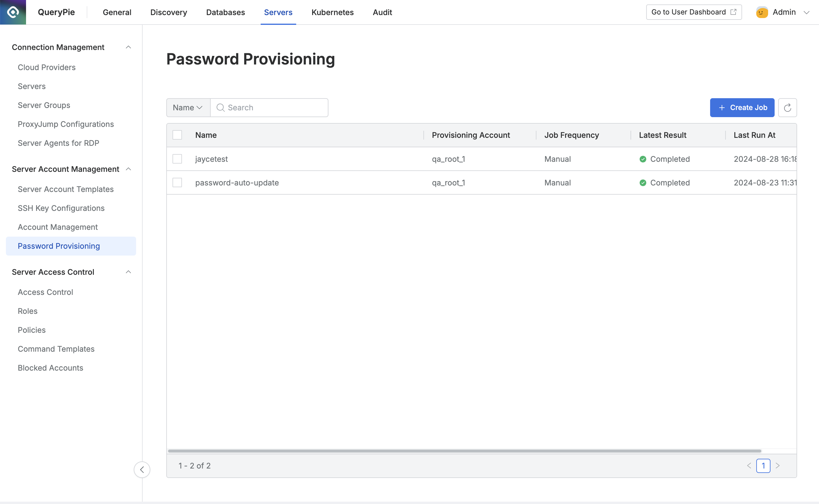Select the password-auto-update row checkbox
Screen dimensions: 819x504
tap(177, 183)
